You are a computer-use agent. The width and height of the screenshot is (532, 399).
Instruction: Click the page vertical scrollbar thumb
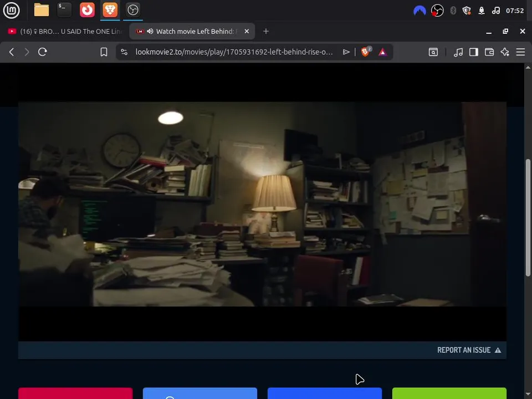pos(528,217)
